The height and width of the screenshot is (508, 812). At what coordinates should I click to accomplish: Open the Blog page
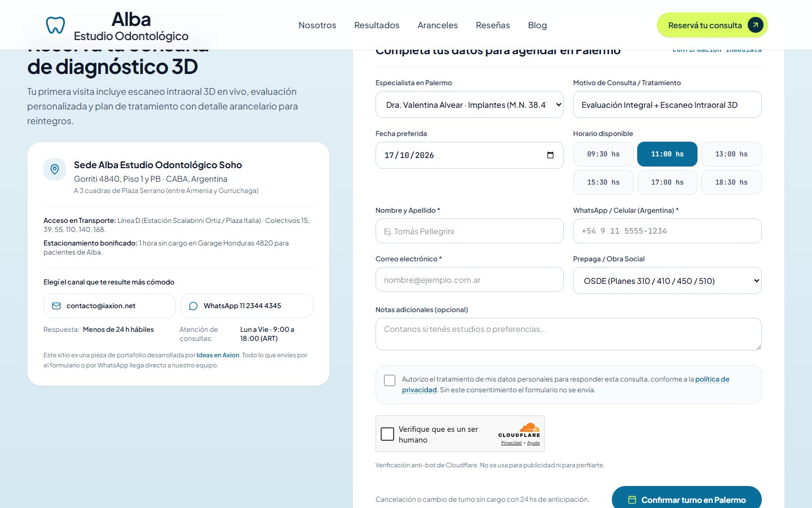tap(537, 25)
